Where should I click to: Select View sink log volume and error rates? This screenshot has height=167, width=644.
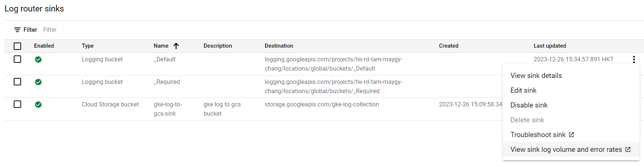coord(566,150)
